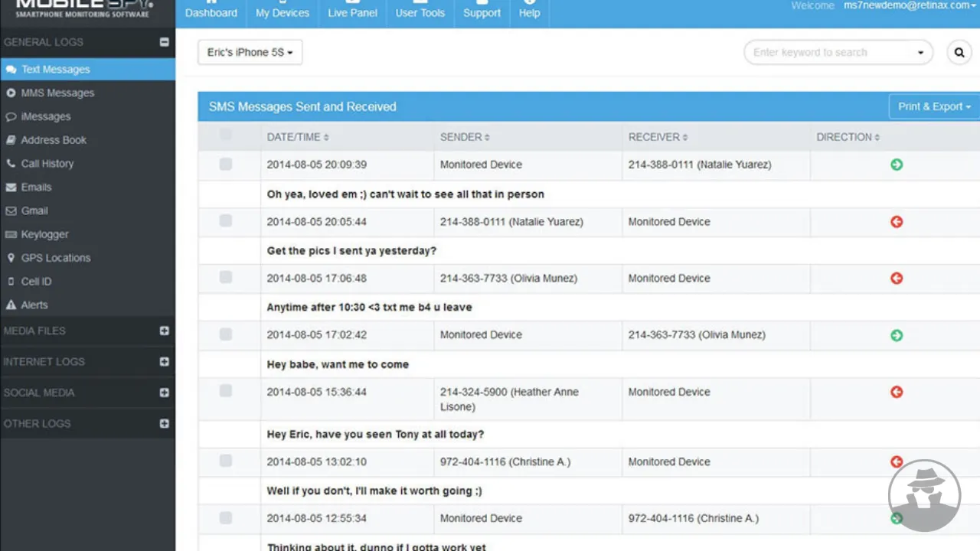The height and width of the screenshot is (551, 980).
Task: Select message "Hey babe, want me to come"
Action: (338, 364)
